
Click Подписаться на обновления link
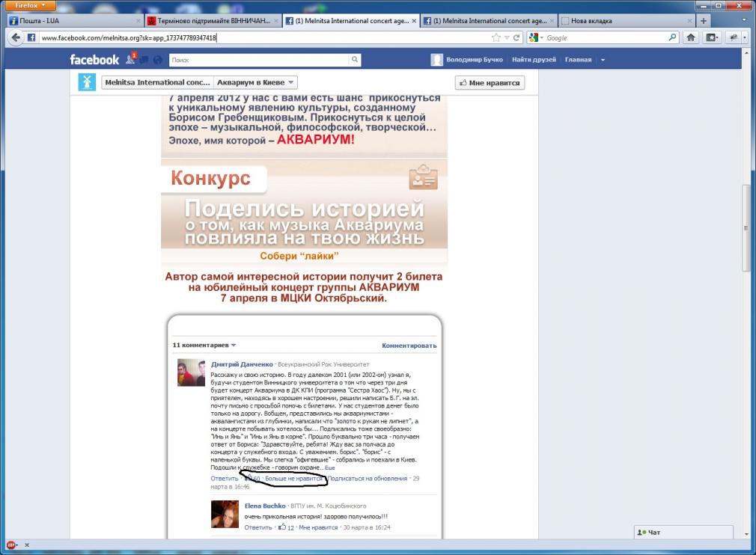click(x=368, y=479)
